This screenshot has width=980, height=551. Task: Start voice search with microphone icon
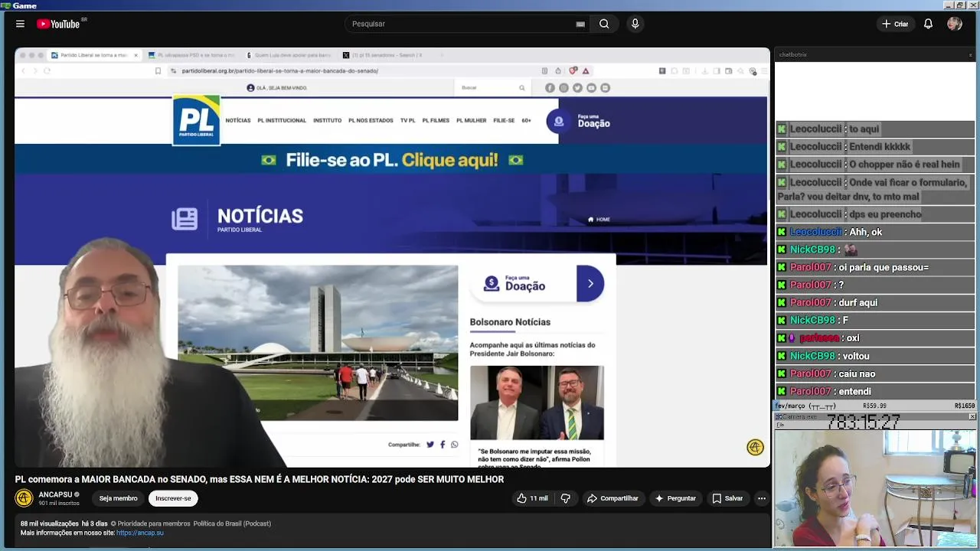635,24
